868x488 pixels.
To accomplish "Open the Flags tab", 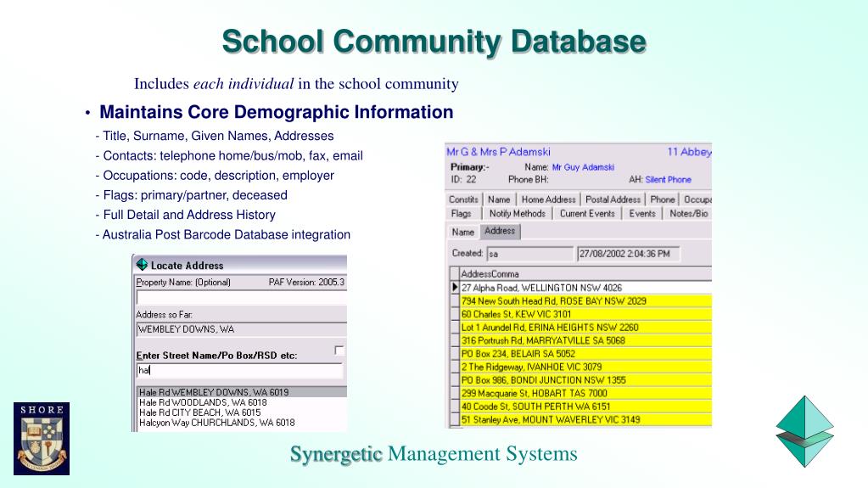I will [461, 214].
